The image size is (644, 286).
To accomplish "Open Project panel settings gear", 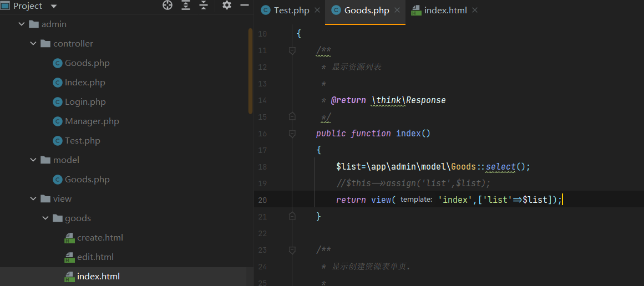I will (x=227, y=6).
